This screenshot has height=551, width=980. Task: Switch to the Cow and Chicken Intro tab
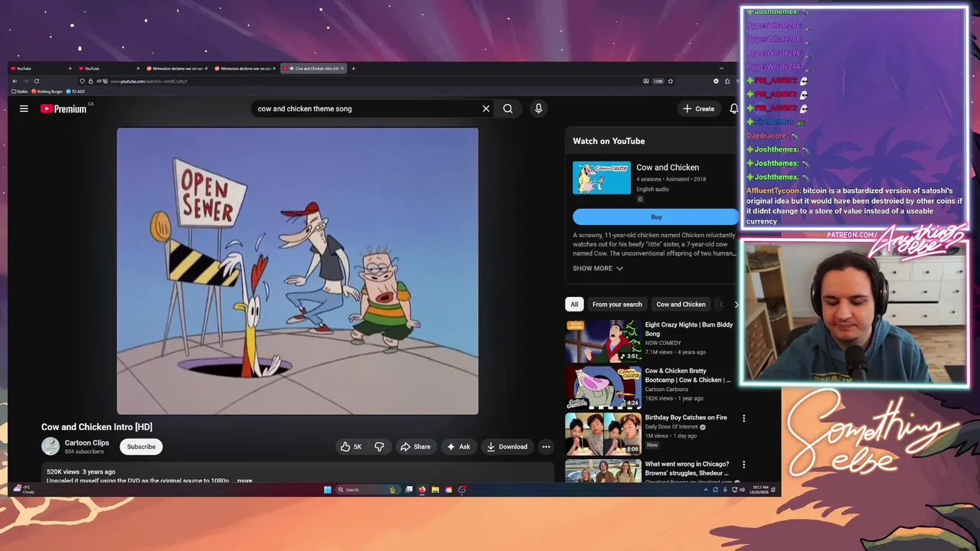coord(312,68)
